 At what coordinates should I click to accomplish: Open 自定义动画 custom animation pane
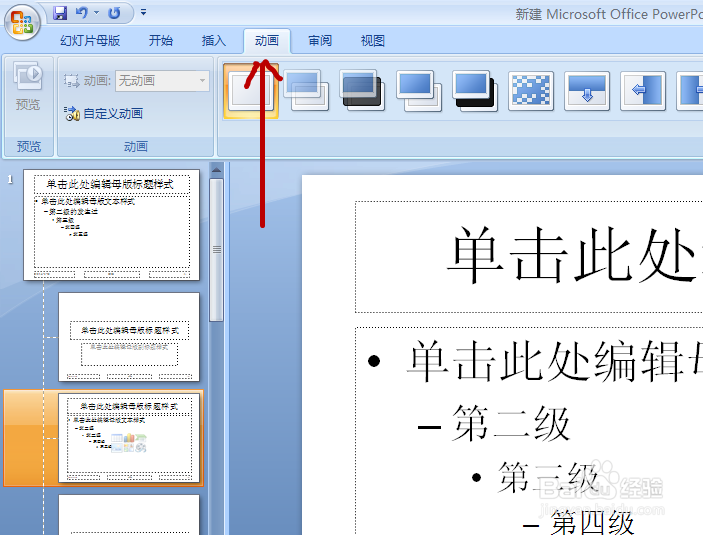(x=104, y=113)
